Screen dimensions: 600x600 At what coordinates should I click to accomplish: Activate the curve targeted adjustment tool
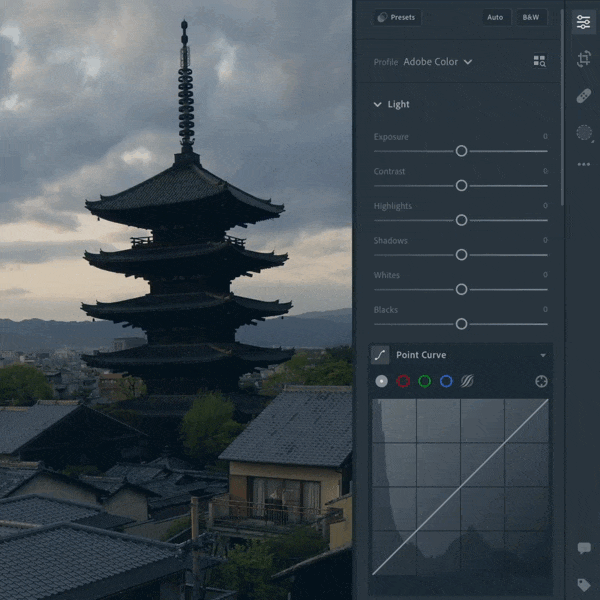pyautogui.click(x=541, y=381)
